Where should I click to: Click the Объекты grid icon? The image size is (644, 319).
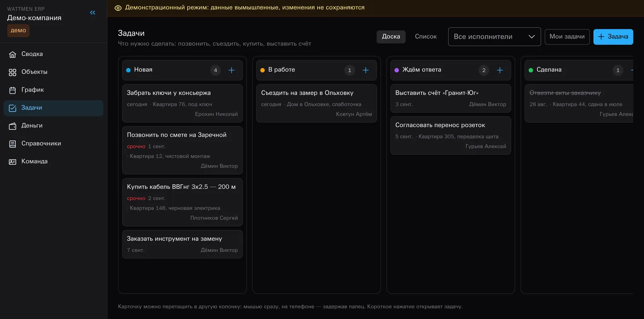pos(12,72)
